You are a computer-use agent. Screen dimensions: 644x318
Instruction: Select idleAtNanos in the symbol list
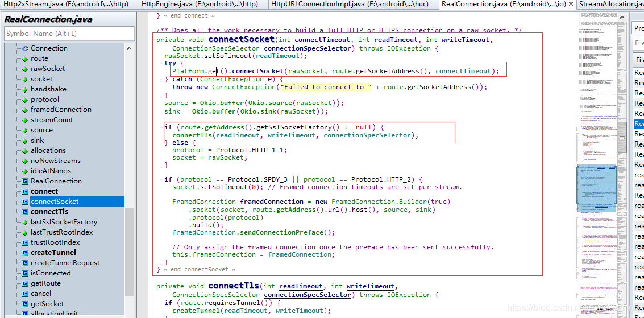pos(51,171)
